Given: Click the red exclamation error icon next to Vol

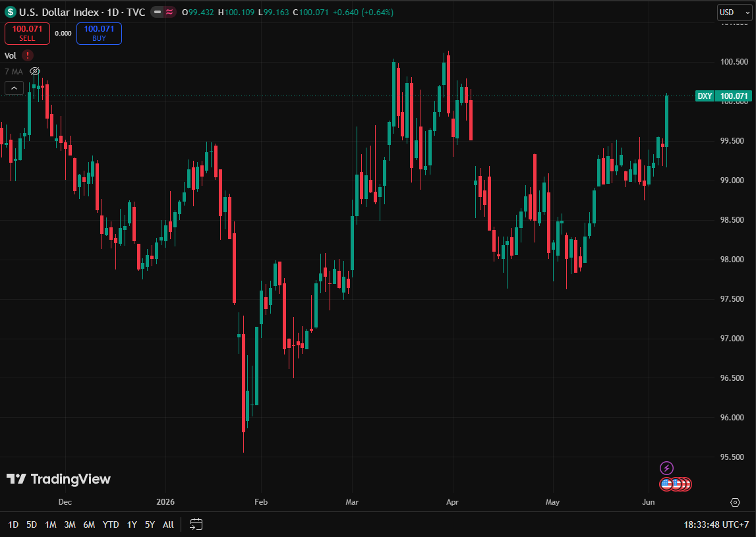Looking at the screenshot, I should click(x=28, y=55).
